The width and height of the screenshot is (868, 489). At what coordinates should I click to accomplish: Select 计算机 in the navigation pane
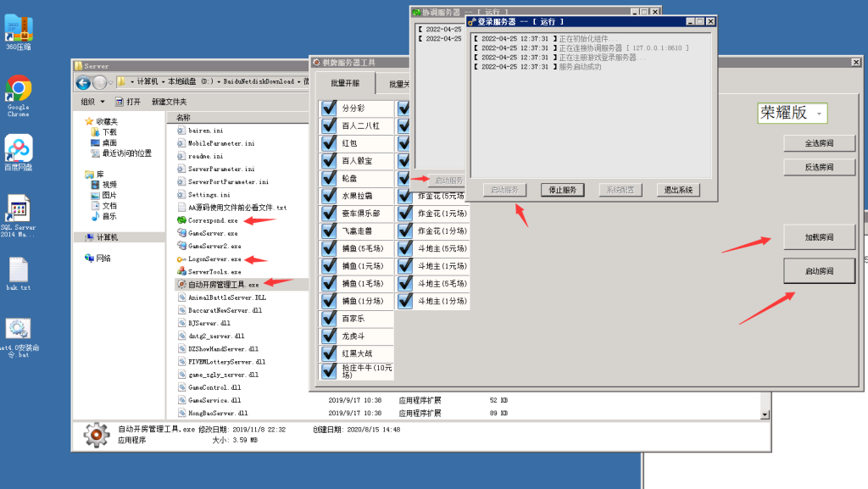click(x=107, y=237)
